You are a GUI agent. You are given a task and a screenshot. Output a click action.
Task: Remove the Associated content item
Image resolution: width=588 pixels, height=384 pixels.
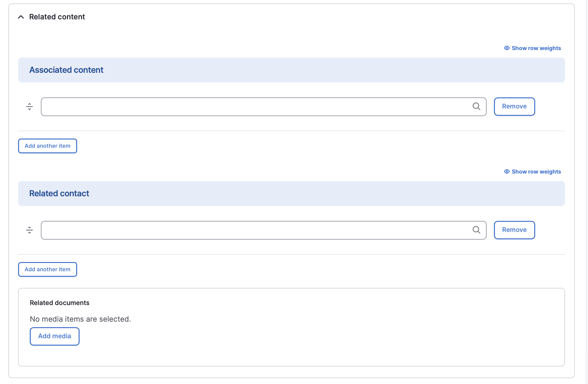tap(514, 107)
